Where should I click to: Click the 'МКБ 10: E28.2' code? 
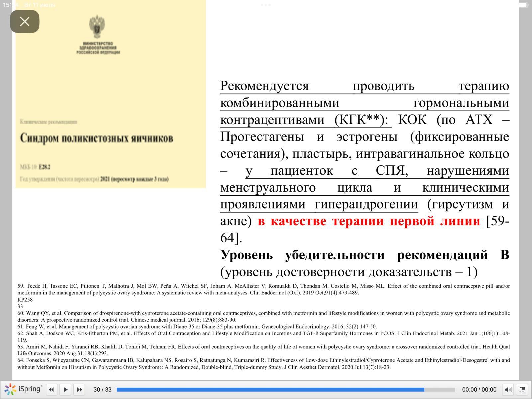tap(35, 167)
